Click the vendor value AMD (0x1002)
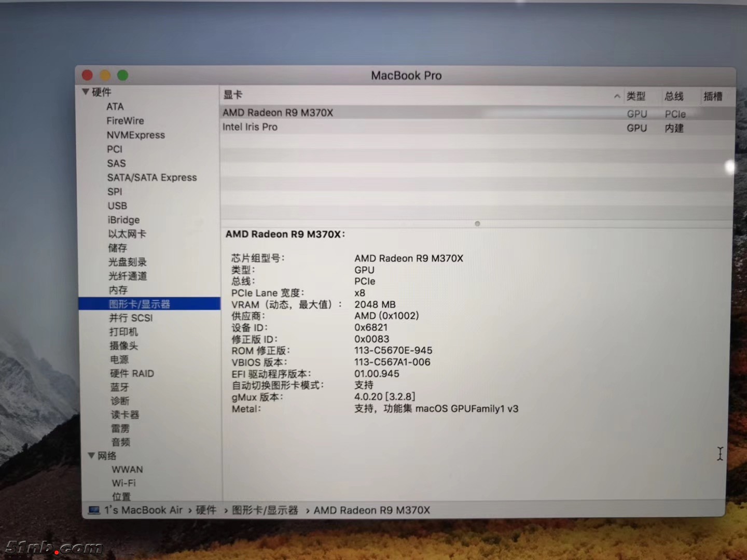The height and width of the screenshot is (560, 747). point(386,316)
